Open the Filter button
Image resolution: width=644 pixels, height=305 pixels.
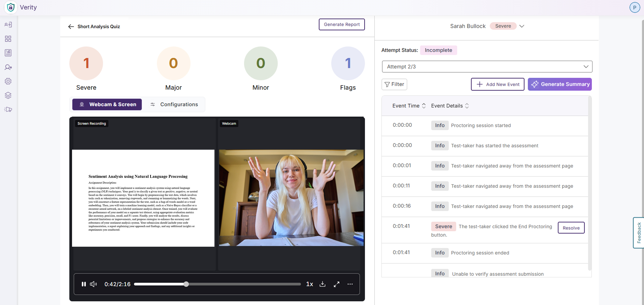click(394, 84)
